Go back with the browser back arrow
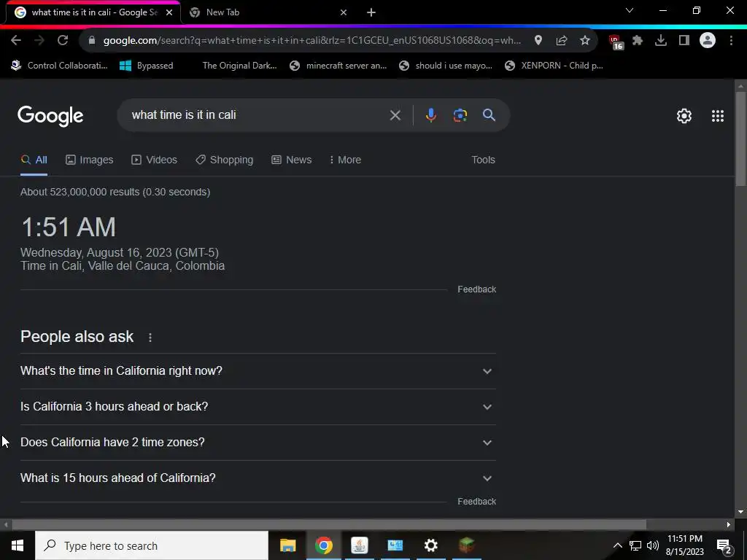 click(16, 41)
